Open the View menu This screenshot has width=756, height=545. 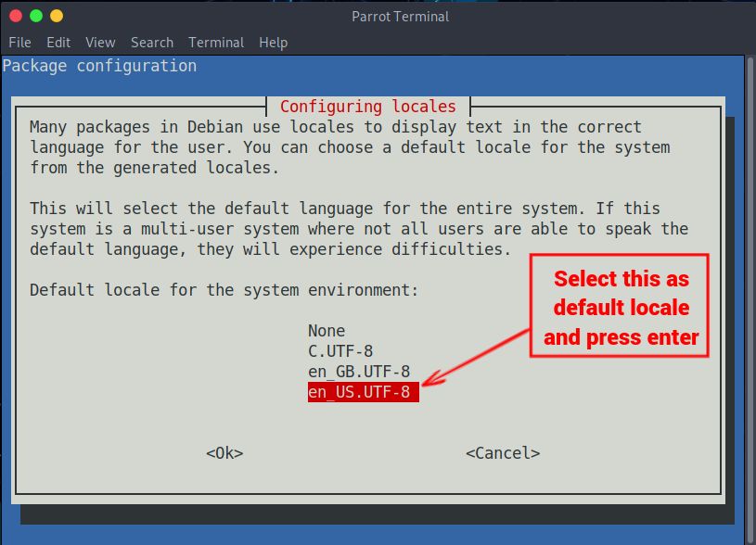coord(99,42)
